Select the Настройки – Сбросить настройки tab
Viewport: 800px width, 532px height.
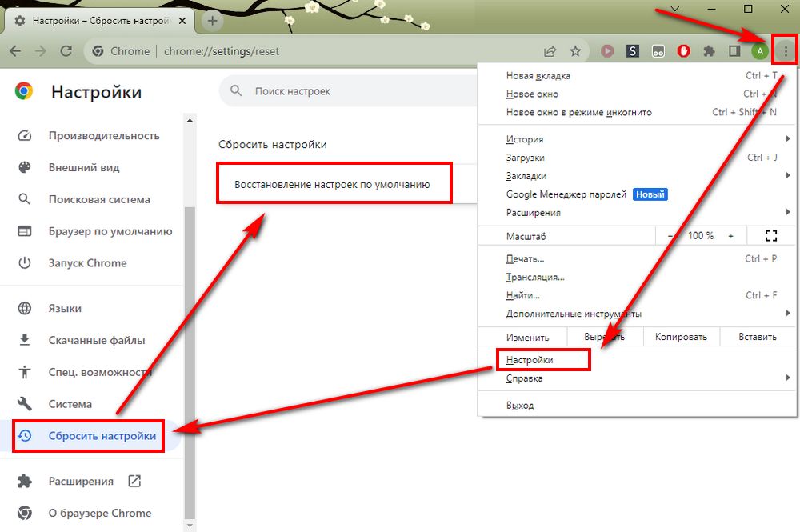99,21
